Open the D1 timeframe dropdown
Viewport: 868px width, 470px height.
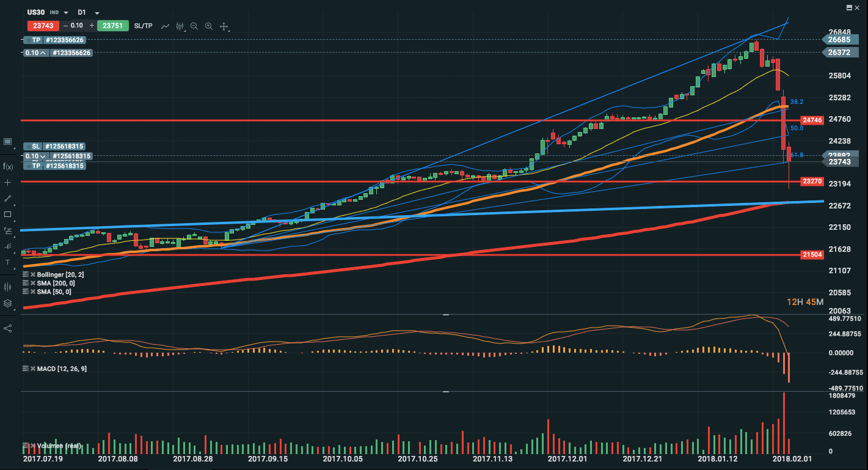pyautogui.click(x=97, y=12)
